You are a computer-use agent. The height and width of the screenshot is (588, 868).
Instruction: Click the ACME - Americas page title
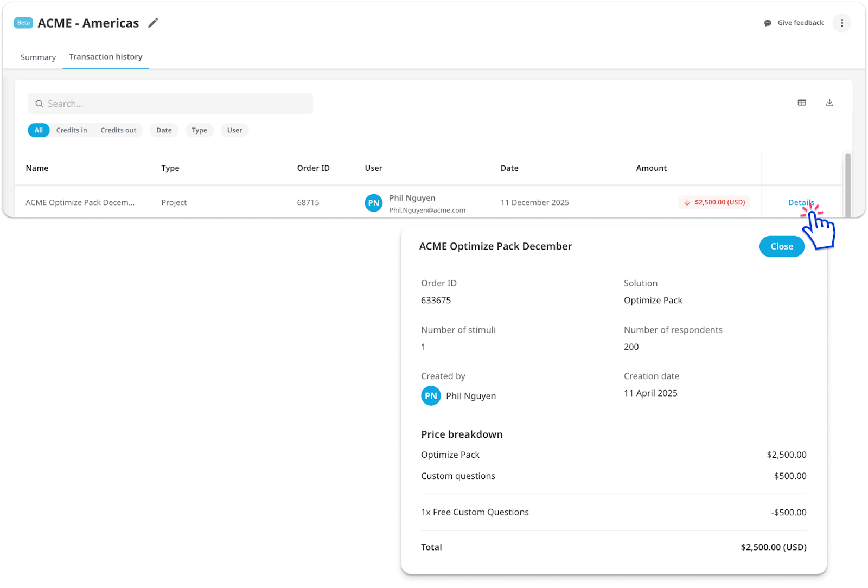pyautogui.click(x=88, y=23)
